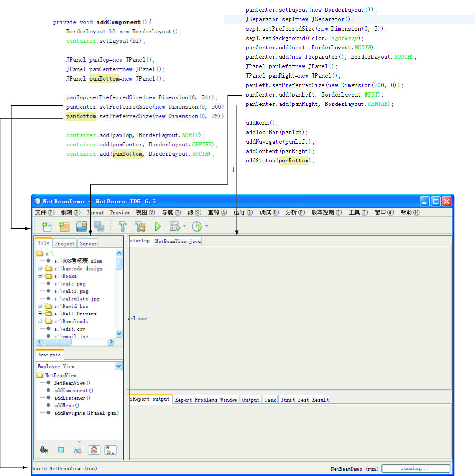This screenshot has height=476, width=475.
Task: Click the Debug Project toolbar icon
Action: click(175, 226)
